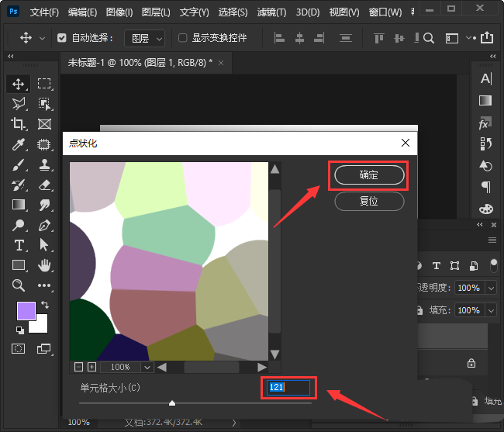Viewport: 504px width, 432px height.
Task: Select the Rectangular Marquee tool
Action: [45, 84]
